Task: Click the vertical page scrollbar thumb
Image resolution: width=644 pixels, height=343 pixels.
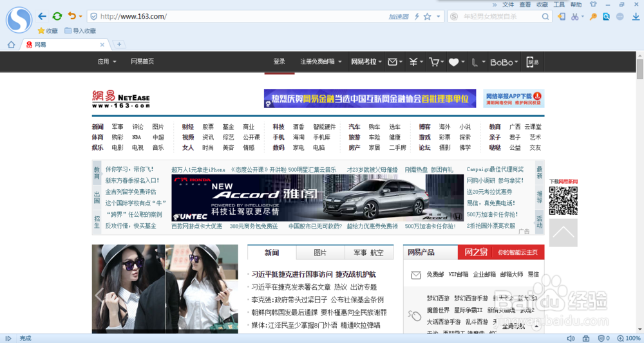Action: (x=639, y=69)
